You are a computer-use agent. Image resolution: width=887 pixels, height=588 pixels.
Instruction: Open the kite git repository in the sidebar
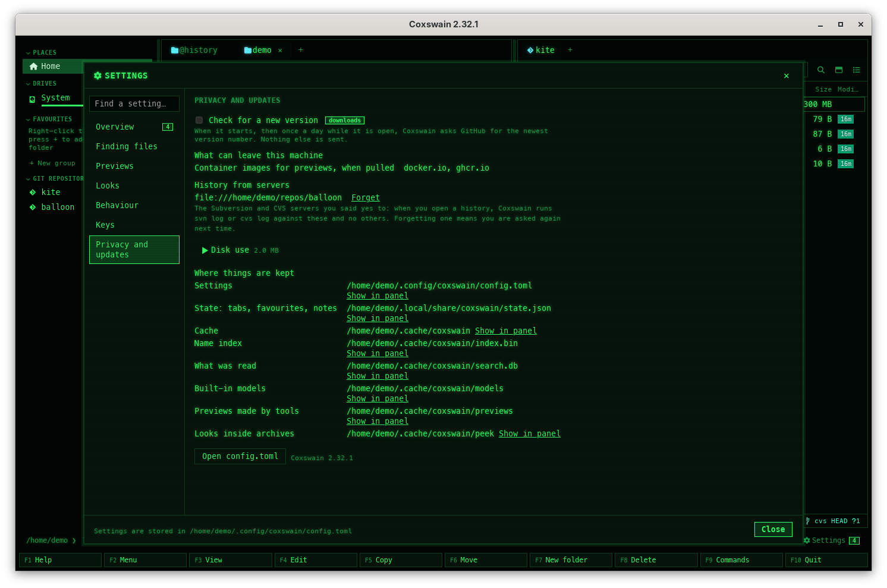(51, 193)
